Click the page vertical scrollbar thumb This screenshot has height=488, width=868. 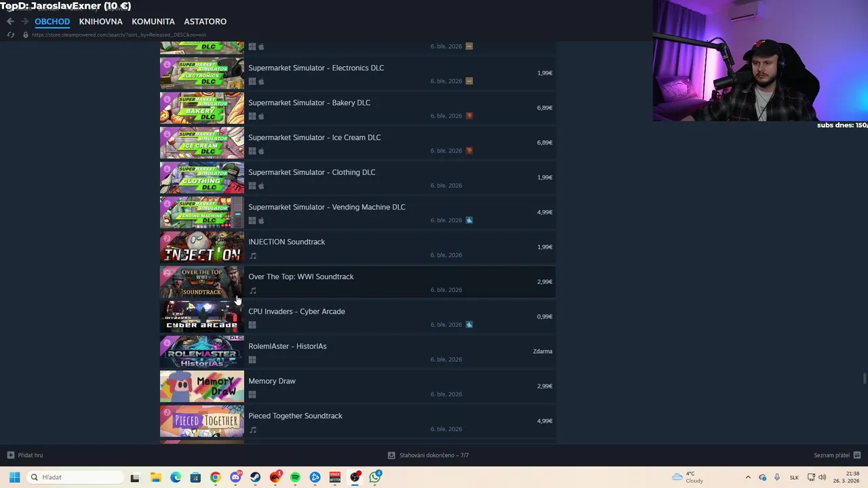coord(864,378)
